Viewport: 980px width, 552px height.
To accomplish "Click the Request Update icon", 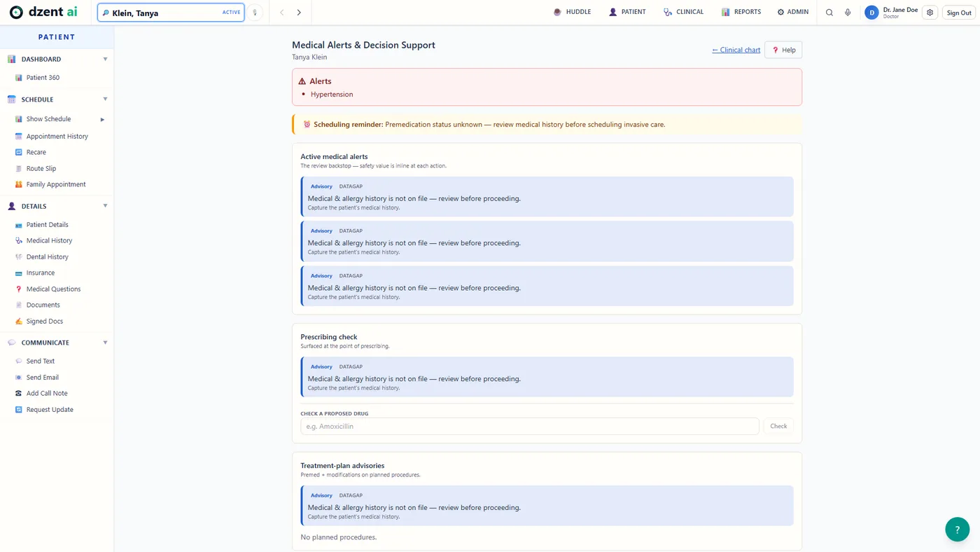I will (x=19, y=410).
